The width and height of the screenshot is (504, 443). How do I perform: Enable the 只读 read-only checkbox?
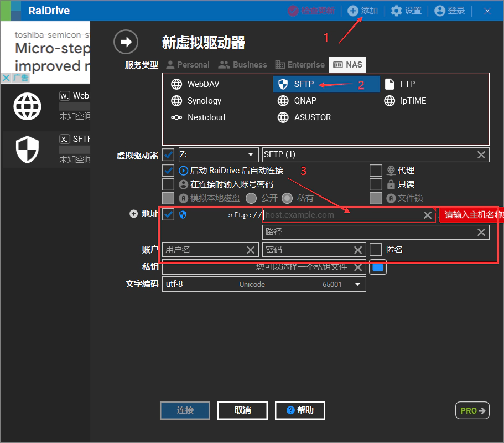point(376,184)
